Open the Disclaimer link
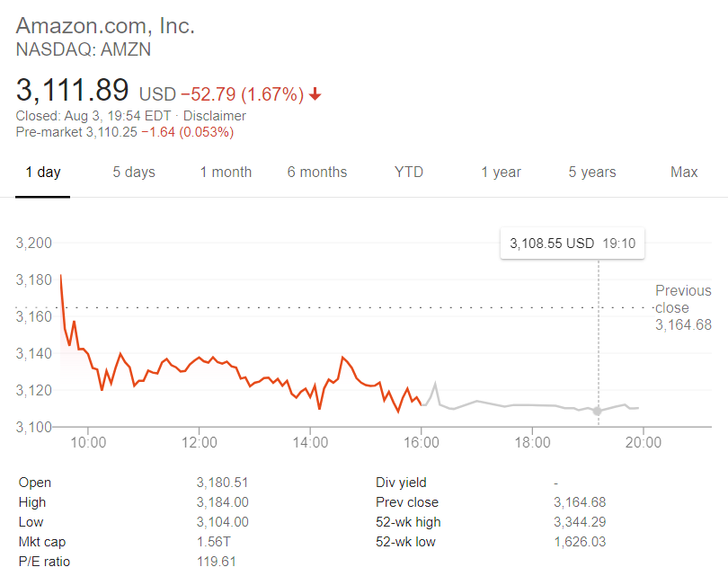 point(216,116)
